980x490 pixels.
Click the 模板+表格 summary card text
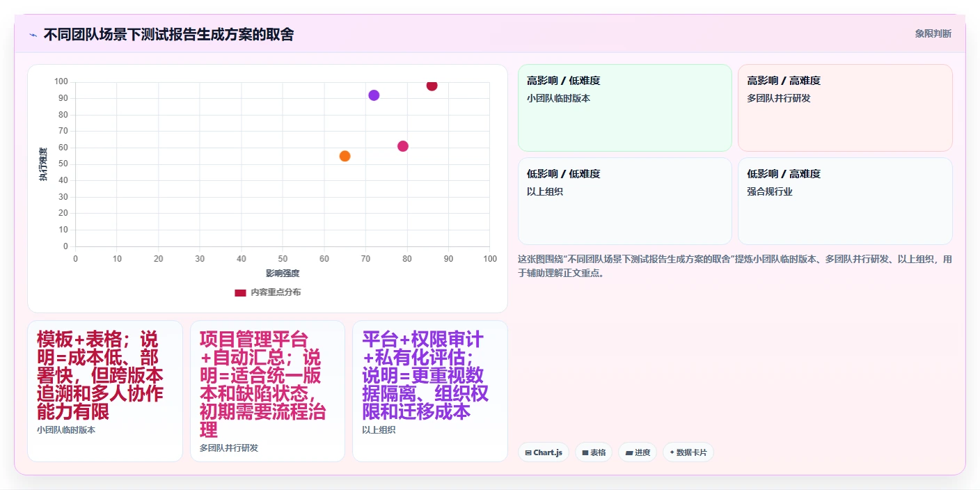[101, 376]
